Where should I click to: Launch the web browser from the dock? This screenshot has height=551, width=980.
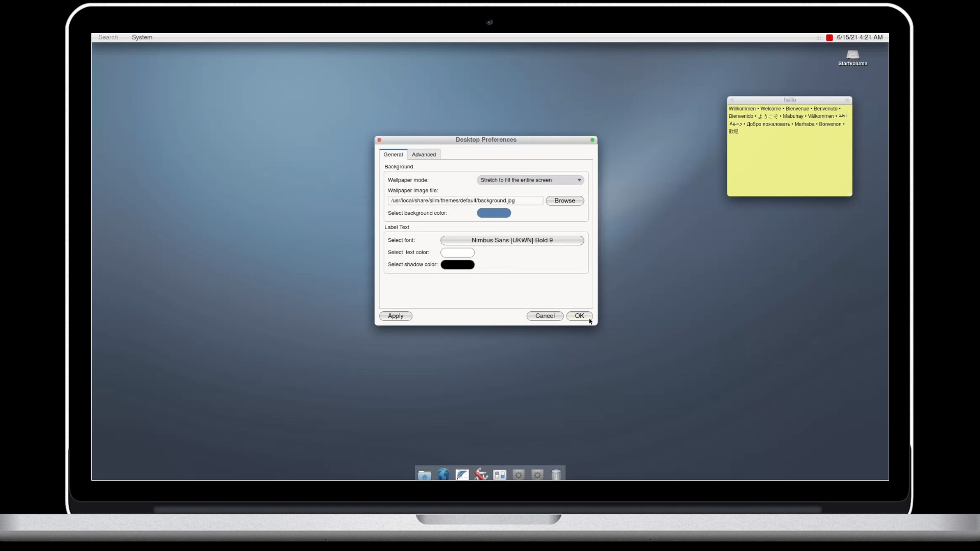click(x=443, y=474)
